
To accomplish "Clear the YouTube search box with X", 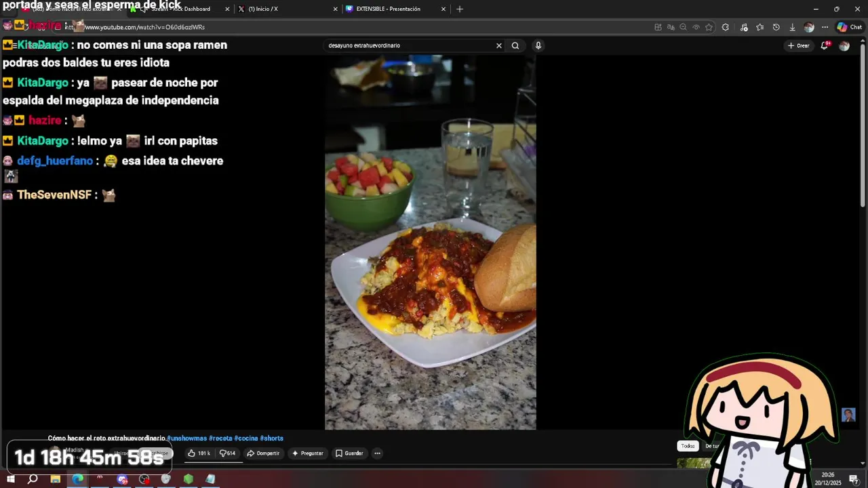I will 498,45.
